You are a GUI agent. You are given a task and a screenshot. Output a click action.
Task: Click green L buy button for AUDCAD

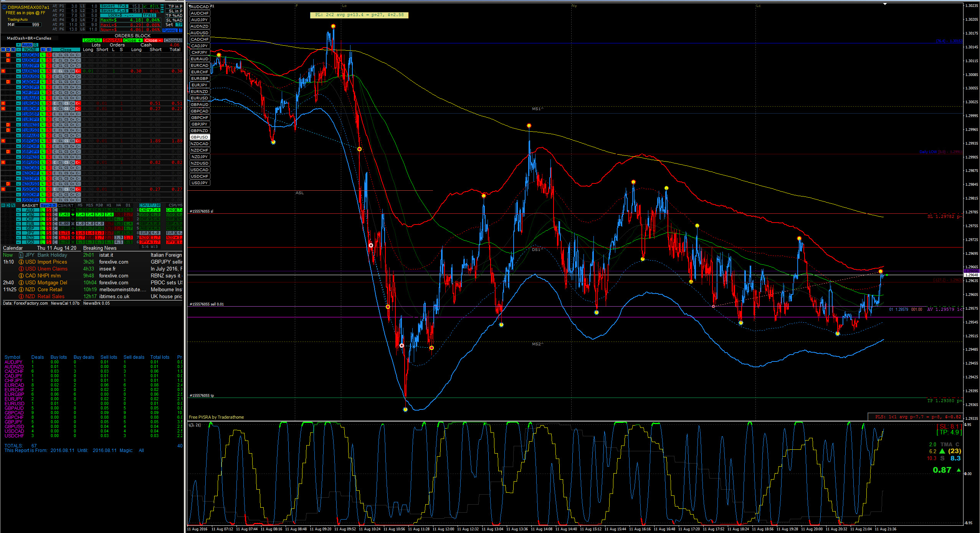43,55
